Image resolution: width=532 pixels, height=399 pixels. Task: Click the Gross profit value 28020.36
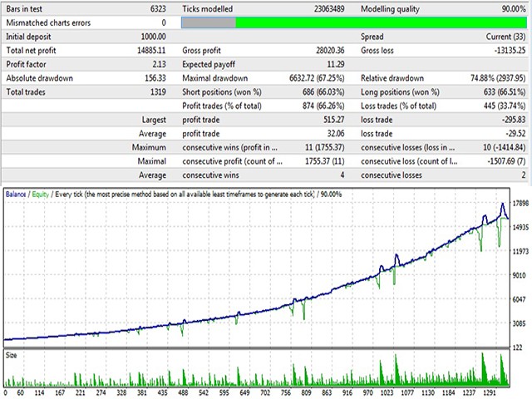click(320, 52)
